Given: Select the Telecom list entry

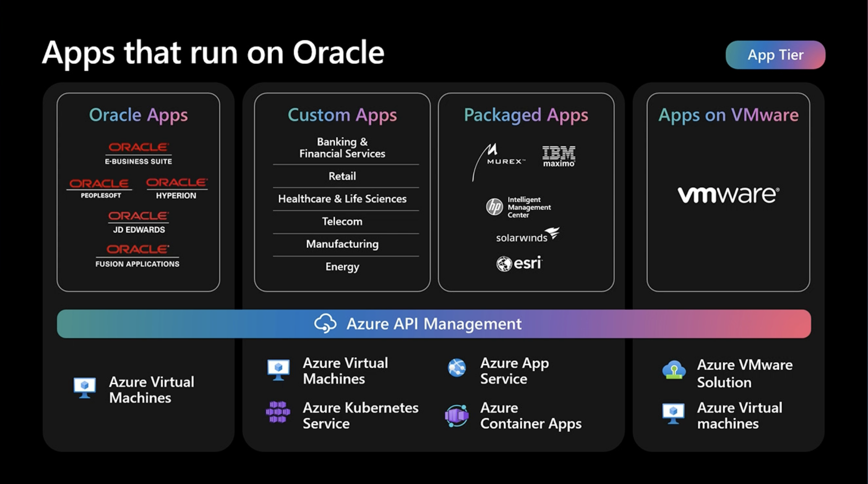Looking at the screenshot, I should (342, 222).
